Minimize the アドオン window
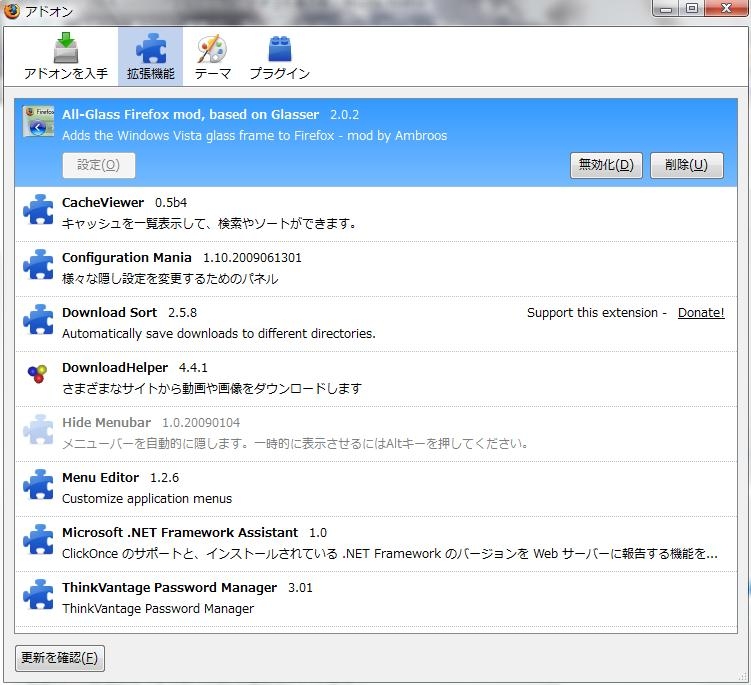This screenshot has height=685, width=751. pos(666,9)
